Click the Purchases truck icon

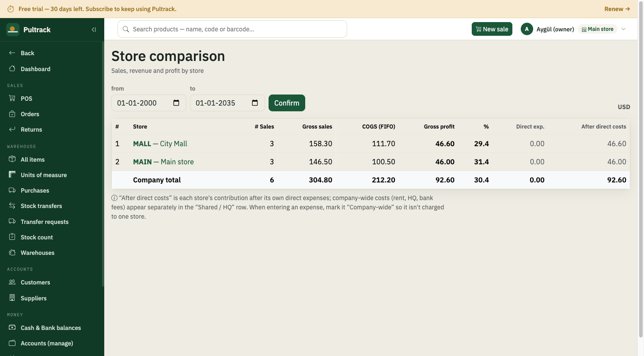pos(12,190)
